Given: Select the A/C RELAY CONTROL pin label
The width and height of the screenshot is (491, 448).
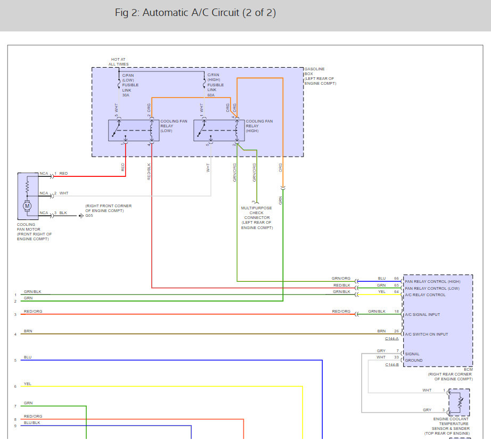Looking at the screenshot, I should [425, 295].
